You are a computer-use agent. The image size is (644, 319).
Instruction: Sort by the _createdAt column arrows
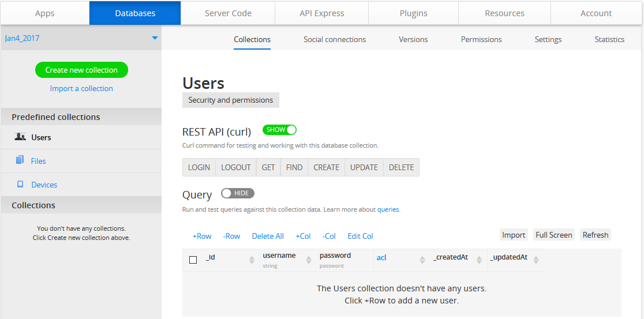pyautogui.click(x=479, y=260)
